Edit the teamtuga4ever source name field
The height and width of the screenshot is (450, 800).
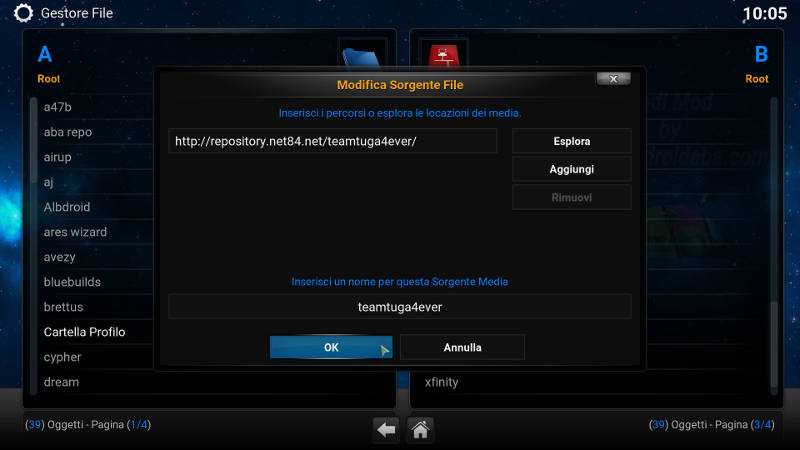399,307
